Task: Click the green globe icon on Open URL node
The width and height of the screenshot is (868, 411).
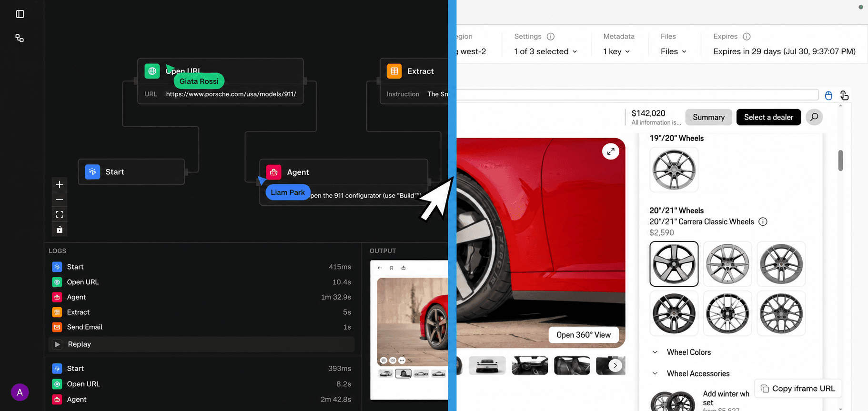Action: click(x=152, y=71)
